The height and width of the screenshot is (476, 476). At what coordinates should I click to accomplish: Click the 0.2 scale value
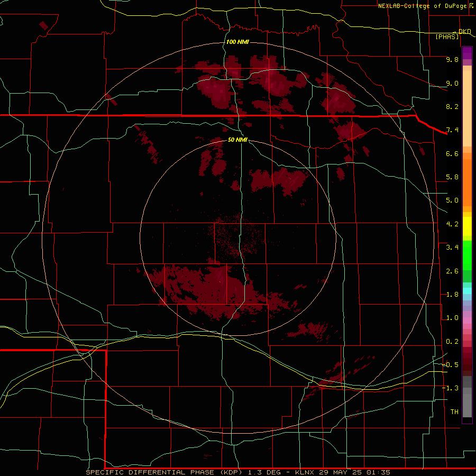click(452, 342)
